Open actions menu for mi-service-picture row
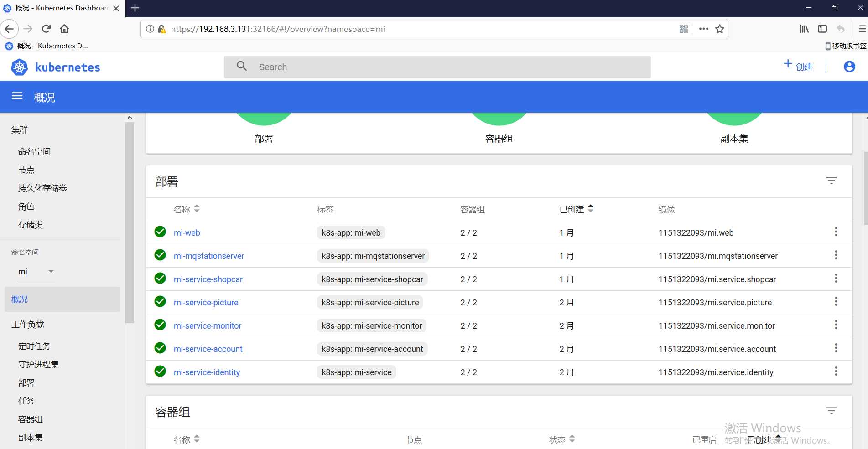This screenshot has height=449, width=868. pyautogui.click(x=836, y=301)
